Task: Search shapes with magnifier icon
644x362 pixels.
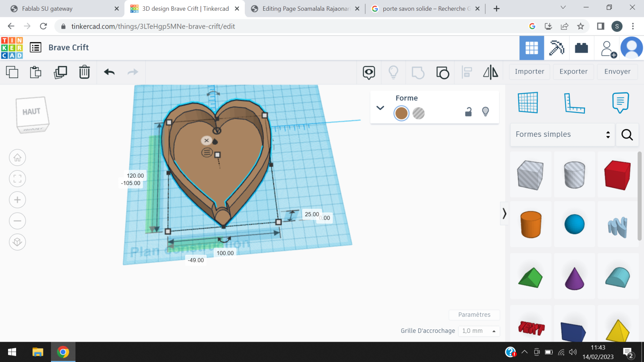Action: (627, 134)
